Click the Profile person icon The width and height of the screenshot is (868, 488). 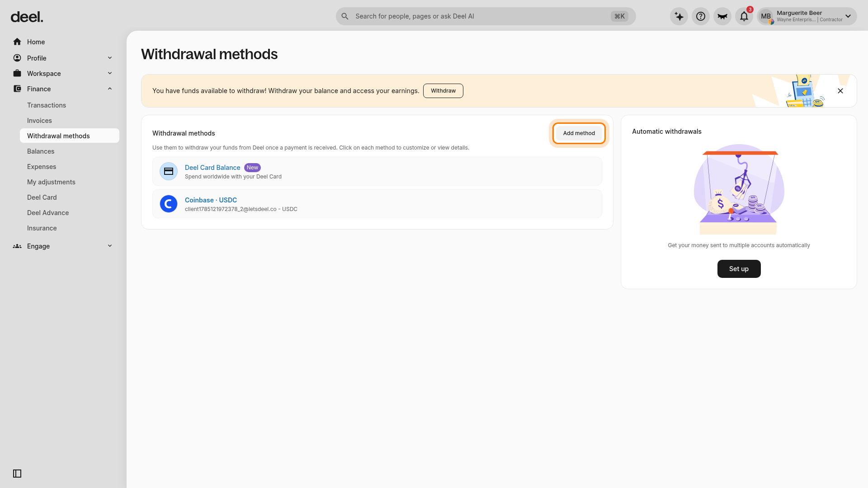click(x=17, y=58)
